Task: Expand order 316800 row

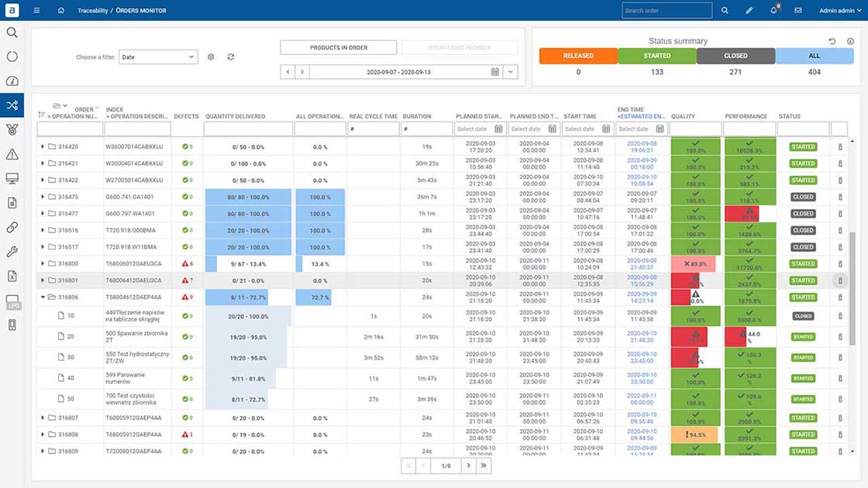Action: (43, 263)
